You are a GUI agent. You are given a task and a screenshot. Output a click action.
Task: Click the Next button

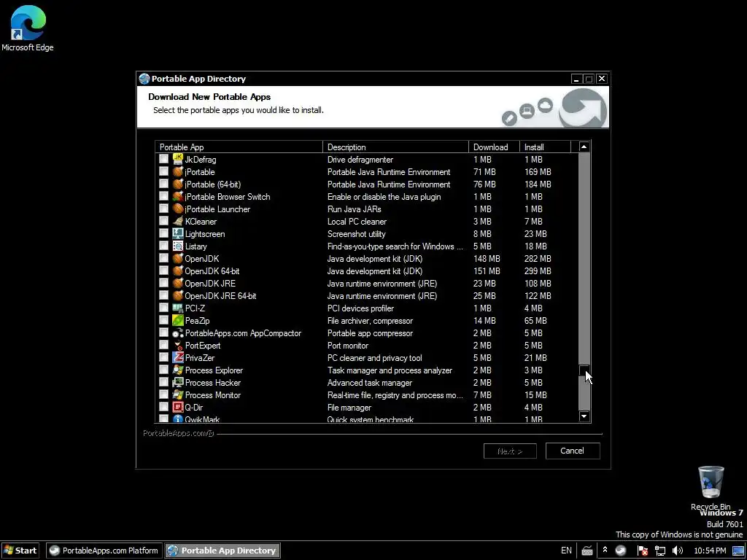point(510,451)
